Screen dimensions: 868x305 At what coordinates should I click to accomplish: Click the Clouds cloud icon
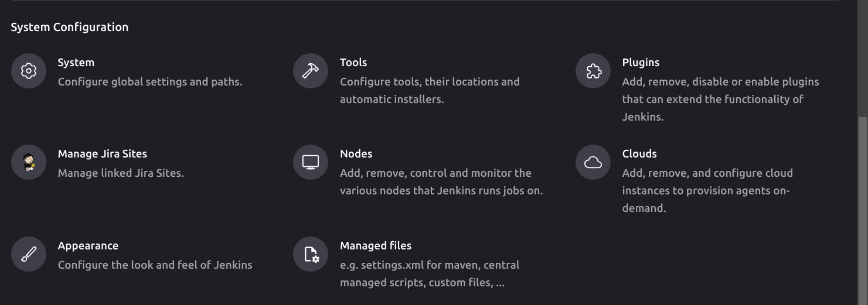coord(593,162)
